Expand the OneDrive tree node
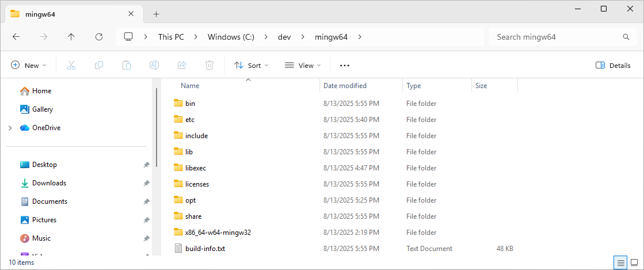This screenshot has width=644, height=270. tap(10, 128)
